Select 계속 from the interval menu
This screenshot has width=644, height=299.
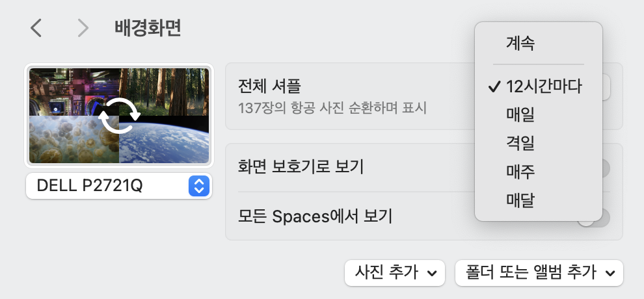click(520, 44)
